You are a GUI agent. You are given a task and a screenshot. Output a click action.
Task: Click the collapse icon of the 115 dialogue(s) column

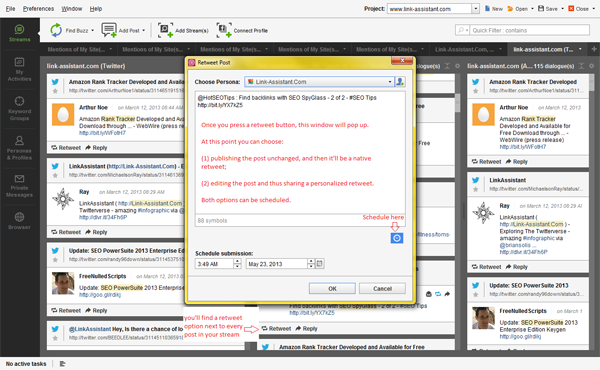[x=582, y=66]
